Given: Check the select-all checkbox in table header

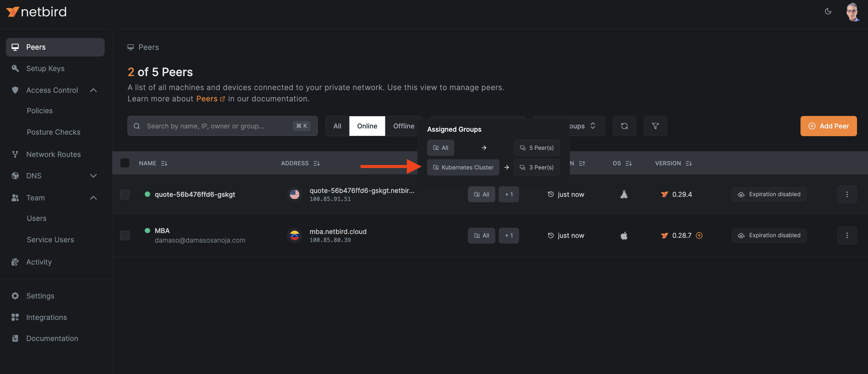Looking at the screenshot, I should (125, 163).
